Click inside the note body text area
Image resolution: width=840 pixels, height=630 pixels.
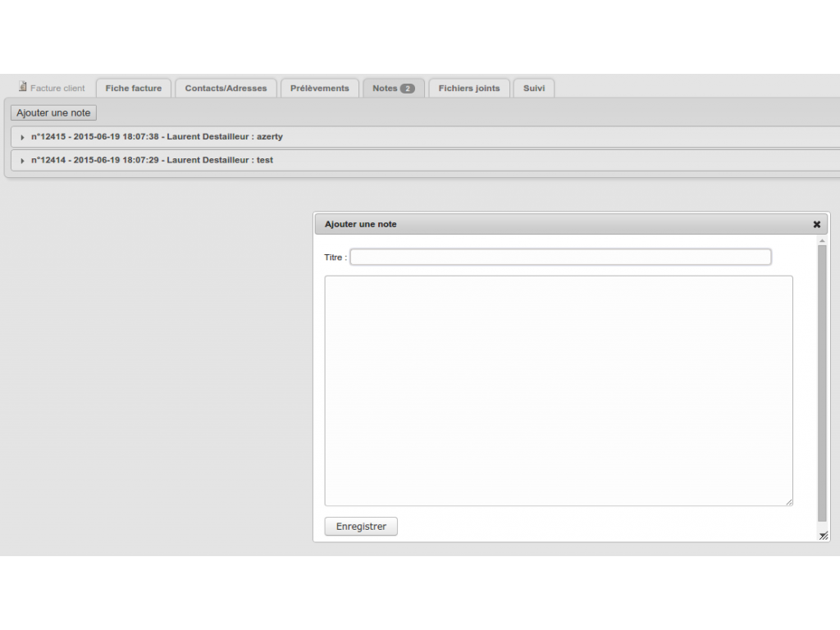point(558,390)
